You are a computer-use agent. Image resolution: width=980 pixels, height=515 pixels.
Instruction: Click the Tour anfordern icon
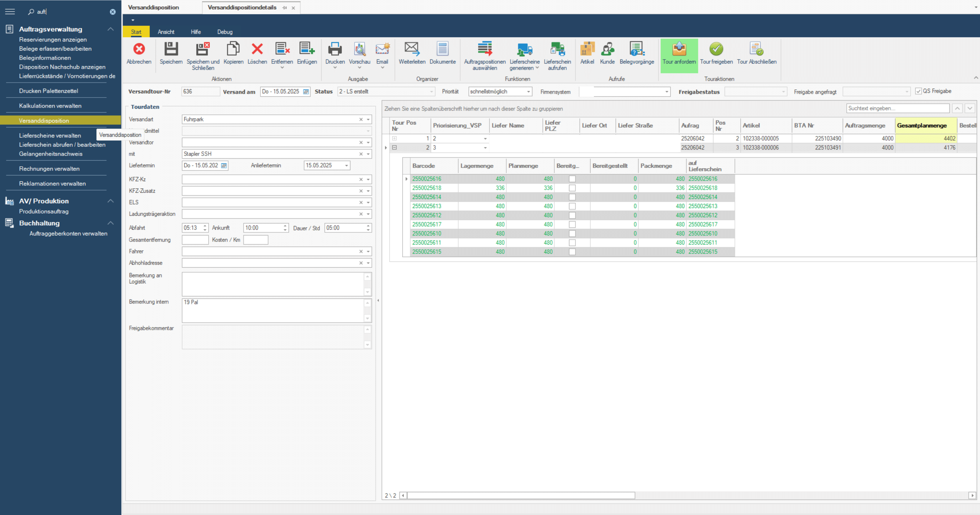point(679,49)
